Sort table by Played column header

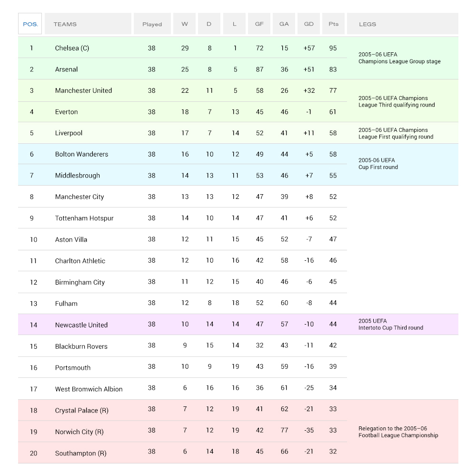coord(152,24)
